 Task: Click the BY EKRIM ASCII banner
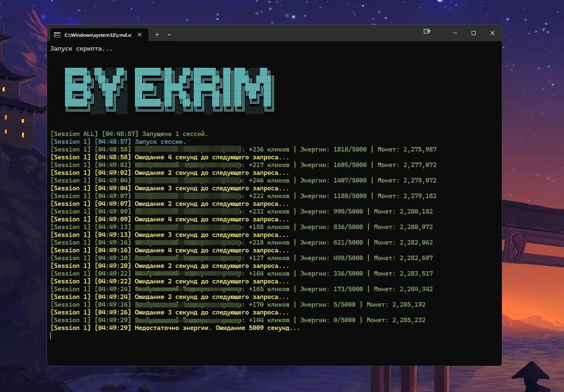pyautogui.click(x=170, y=90)
